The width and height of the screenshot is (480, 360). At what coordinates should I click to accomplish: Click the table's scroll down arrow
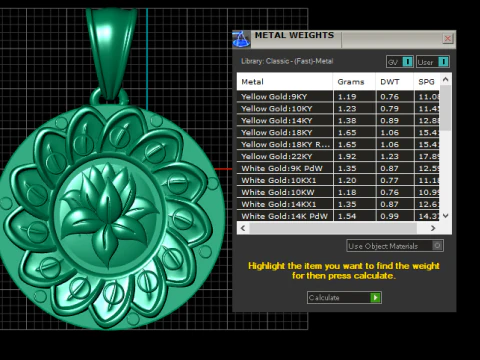tap(446, 216)
